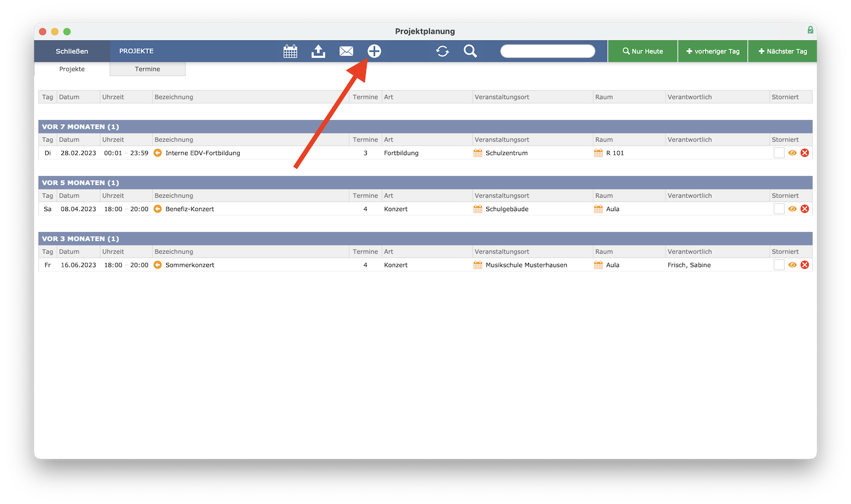The height and width of the screenshot is (504, 851).
Task: Toggle eye visibility for Benefiz-Konzert
Action: point(793,209)
